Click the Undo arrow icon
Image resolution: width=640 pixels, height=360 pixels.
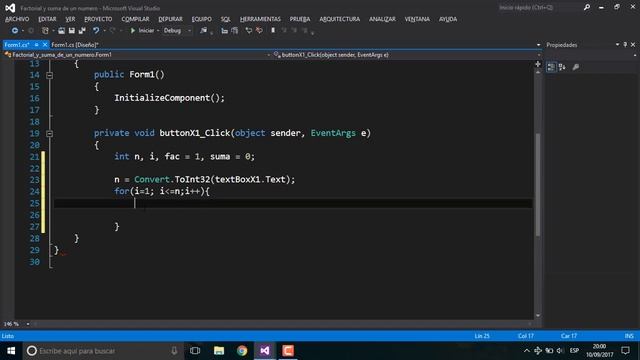pos(96,31)
